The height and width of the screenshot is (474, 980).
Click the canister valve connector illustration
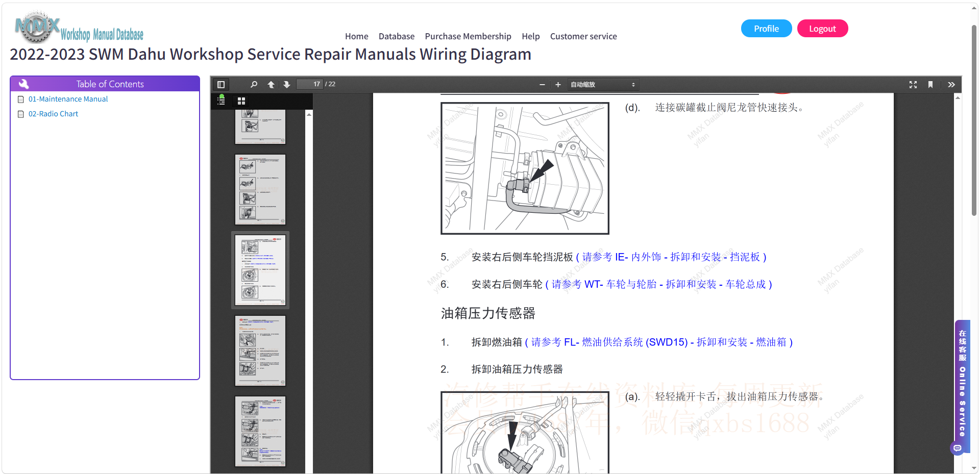(525, 168)
